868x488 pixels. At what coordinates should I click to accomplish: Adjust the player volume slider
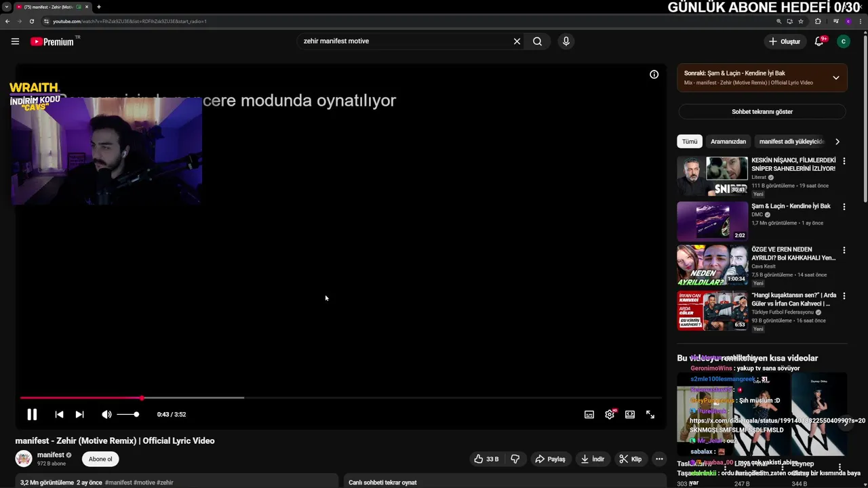coord(127,415)
